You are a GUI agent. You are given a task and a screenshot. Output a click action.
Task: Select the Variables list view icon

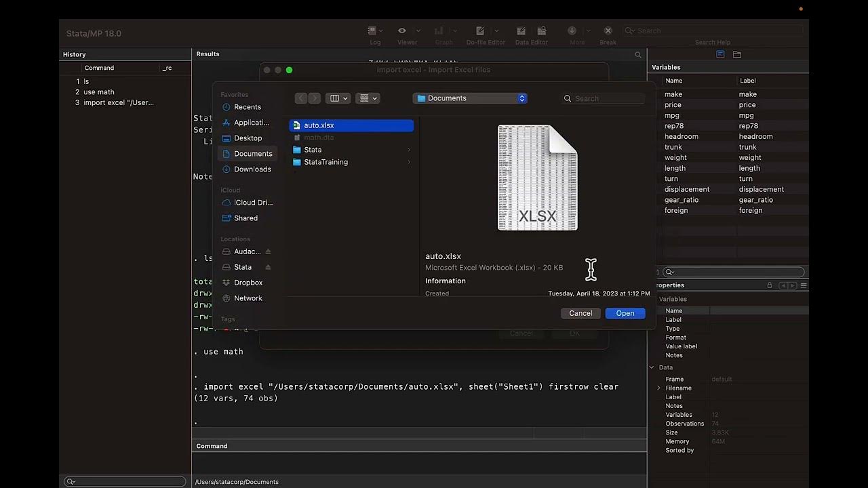click(720, 54)
